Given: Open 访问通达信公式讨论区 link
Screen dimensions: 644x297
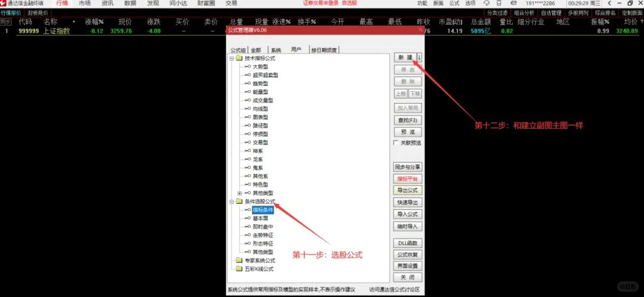Looking at the screenshot, I should pyautogui.click(x=394, y=290).
